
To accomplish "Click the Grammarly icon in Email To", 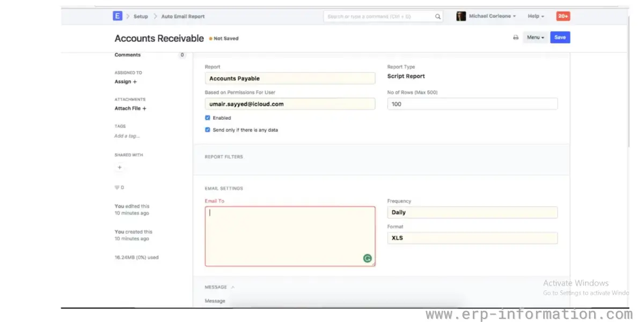I will (368, 258).
